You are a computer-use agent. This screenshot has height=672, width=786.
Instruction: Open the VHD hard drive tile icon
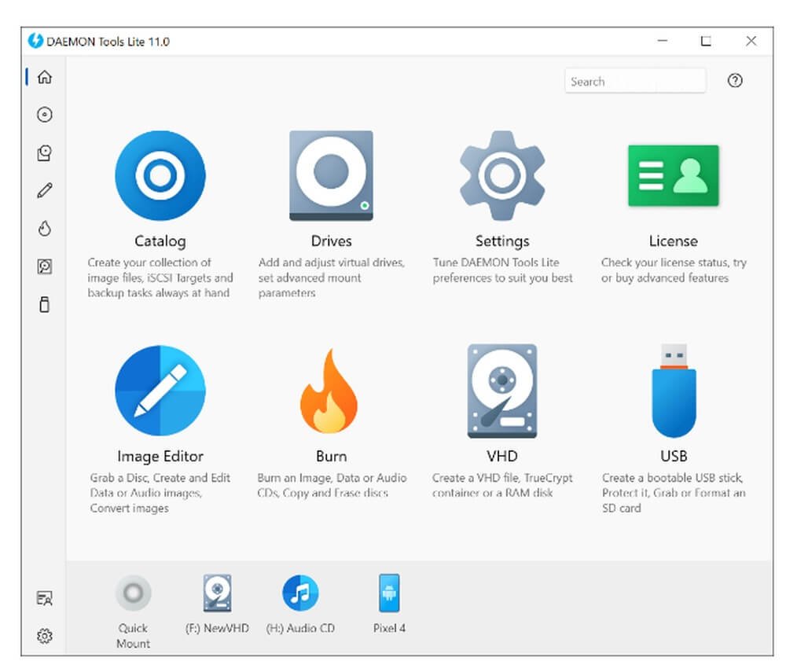click(502, 391)
